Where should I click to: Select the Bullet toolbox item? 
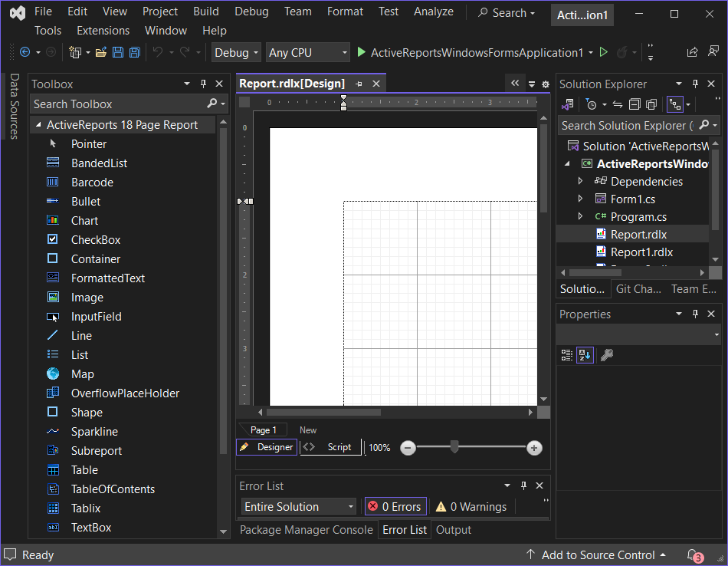pyautogui.click(x=85, y=202)
